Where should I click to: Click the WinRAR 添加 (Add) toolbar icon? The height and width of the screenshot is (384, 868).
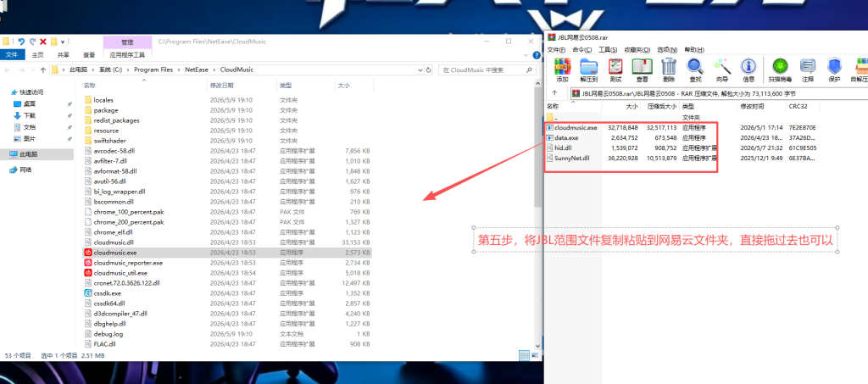tap(563, 70)
